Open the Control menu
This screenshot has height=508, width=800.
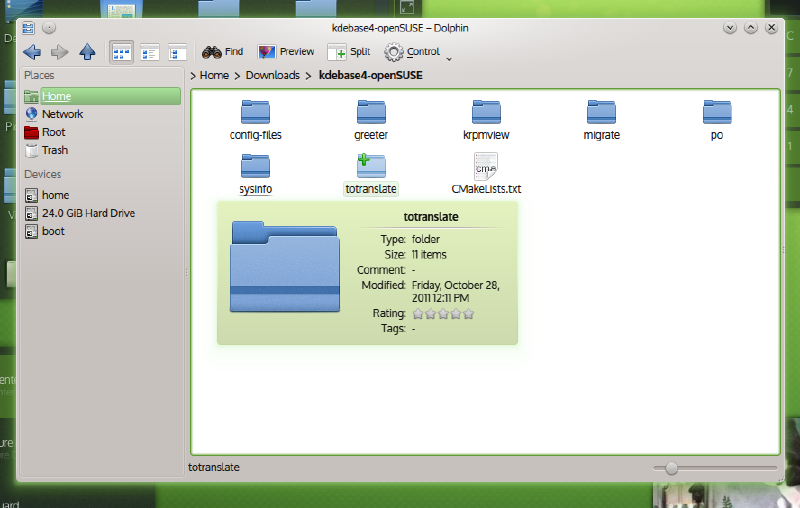[x=412, y=52]
